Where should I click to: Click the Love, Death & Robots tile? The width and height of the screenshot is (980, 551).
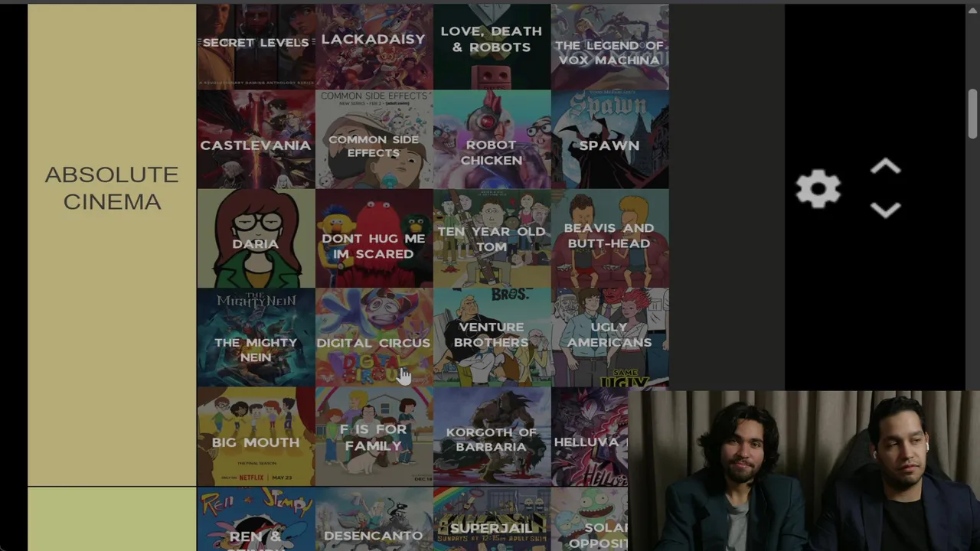tap(492, 47)
